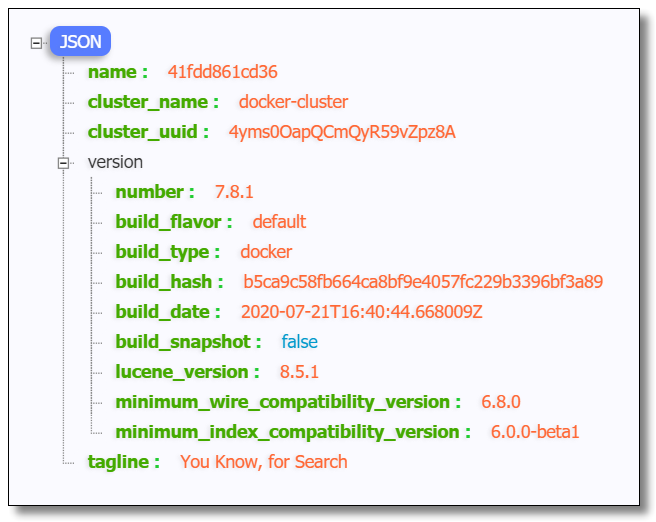Select the minimum_wire_compatibility_version key
Image resolution: width=656 pixels, height=522 pixels.
(x=283, y=402)
